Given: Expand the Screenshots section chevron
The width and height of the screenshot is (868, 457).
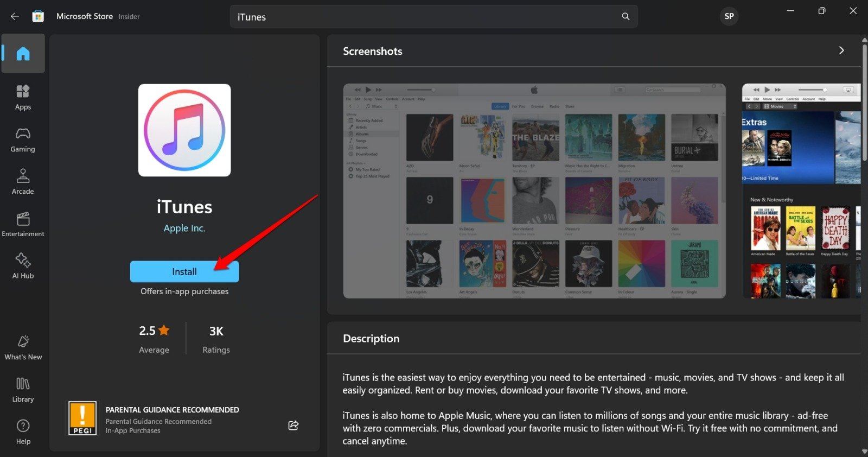Looking at the screenshot, I should pos(841,50).
